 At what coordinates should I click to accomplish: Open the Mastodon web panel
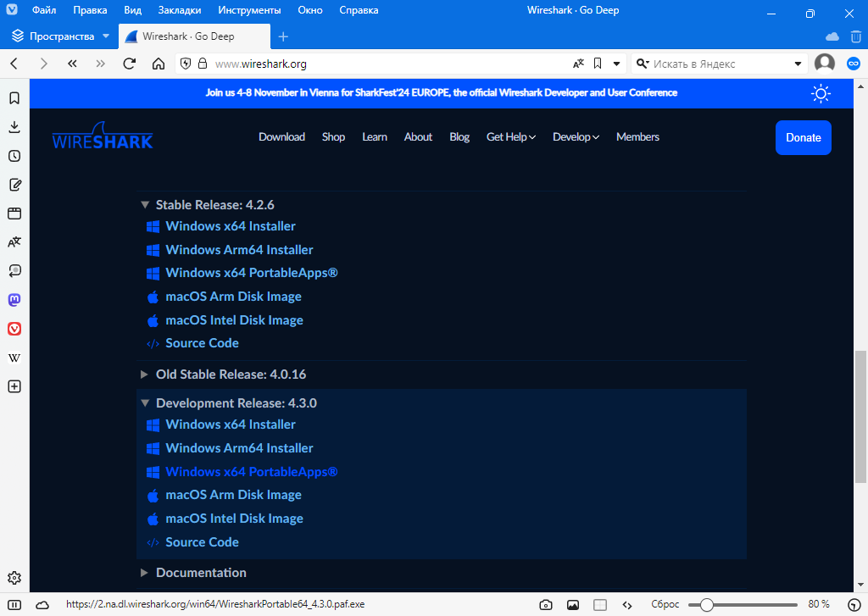click(14, 300)
